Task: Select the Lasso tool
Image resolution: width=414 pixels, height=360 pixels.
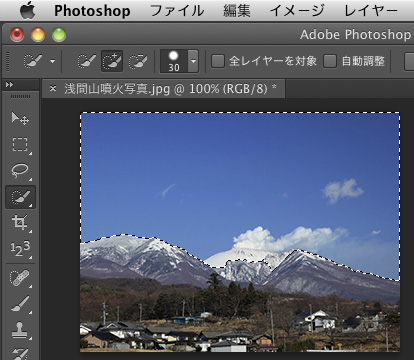Action: 20,171
